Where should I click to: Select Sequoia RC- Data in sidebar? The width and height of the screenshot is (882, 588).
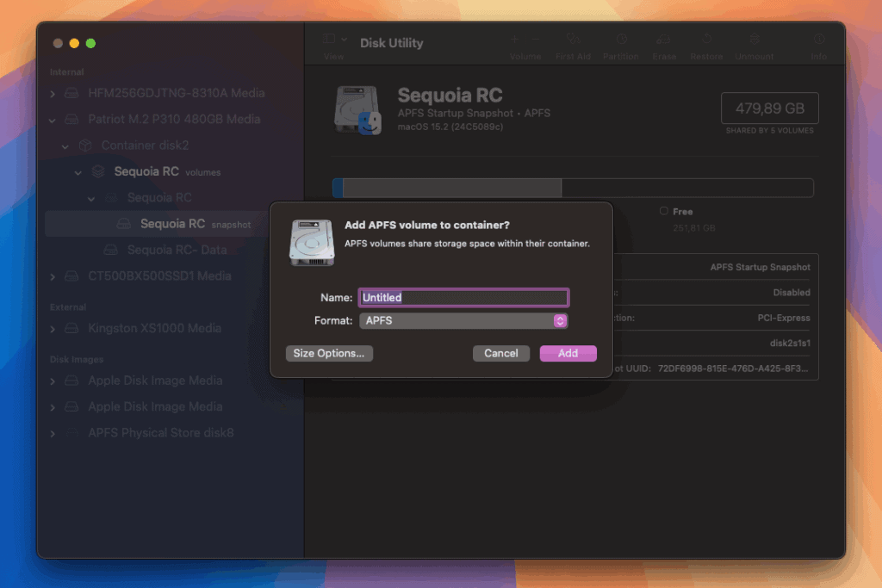(x=177, y=250)
